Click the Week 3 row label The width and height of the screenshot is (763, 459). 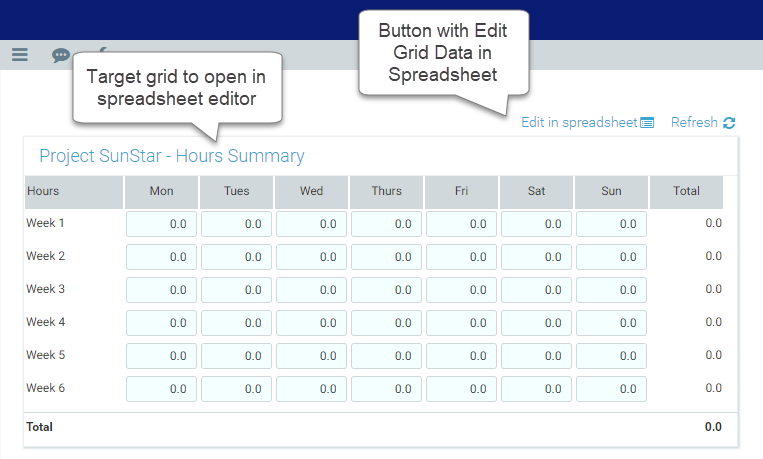click(x=46, y=289)
